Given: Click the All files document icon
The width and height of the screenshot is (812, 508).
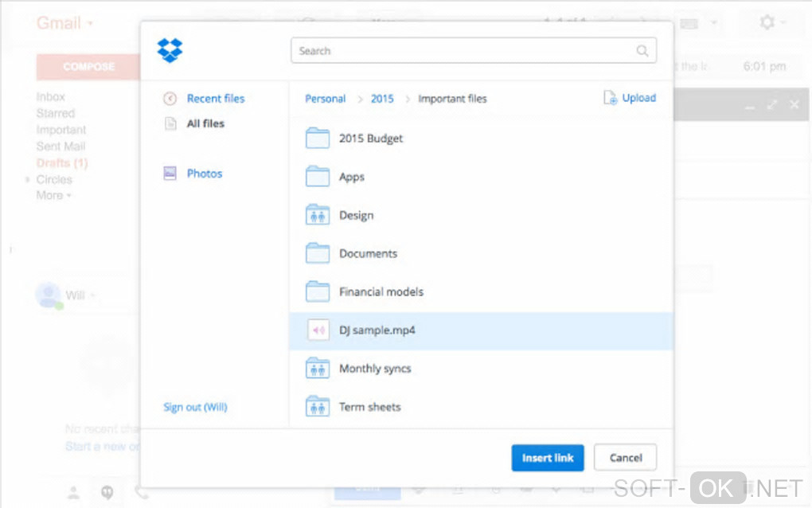Looking at the screenshot, I should (x=170, y=123).
